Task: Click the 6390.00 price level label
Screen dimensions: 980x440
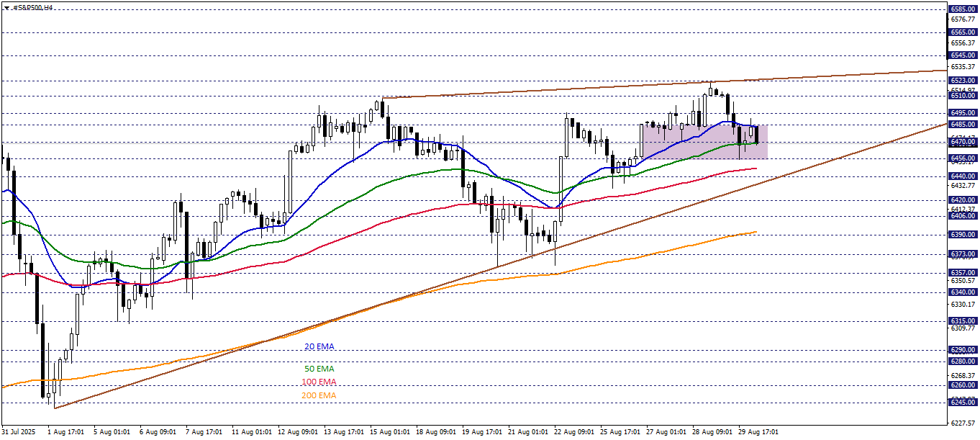Action: tap(963, 234)
